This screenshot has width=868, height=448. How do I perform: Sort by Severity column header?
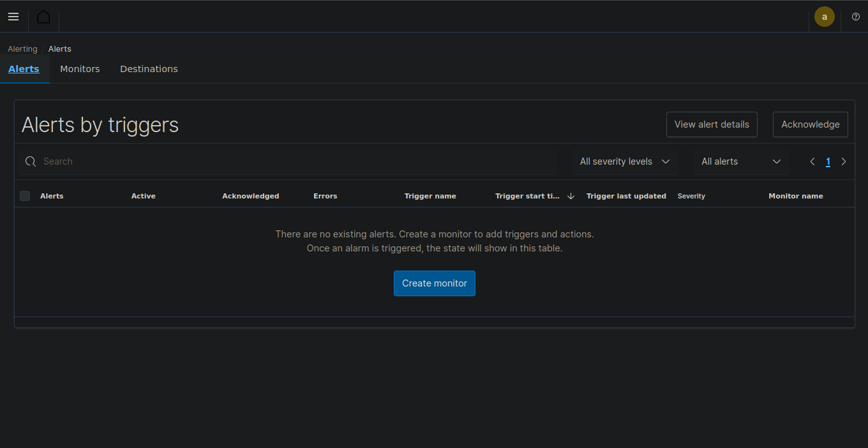(x=691, y=196)
